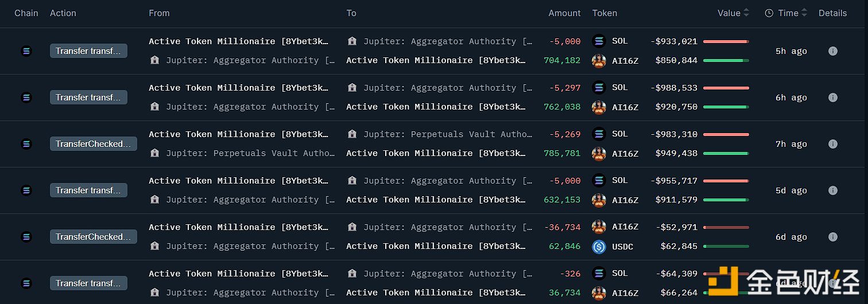Sort table by Value column arrows
This screenshot has width=868, height=304.
click(746, 13)
